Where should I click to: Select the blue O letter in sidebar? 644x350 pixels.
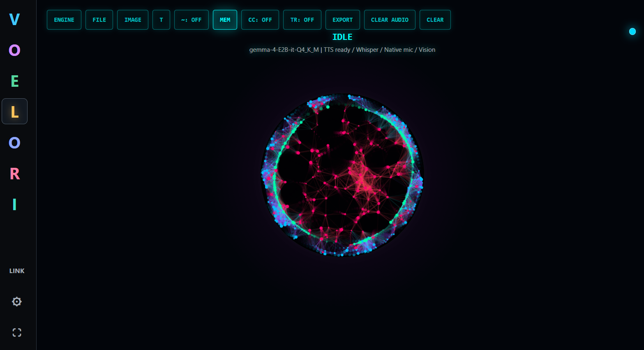pyautogui.click(x=14, y=143)
